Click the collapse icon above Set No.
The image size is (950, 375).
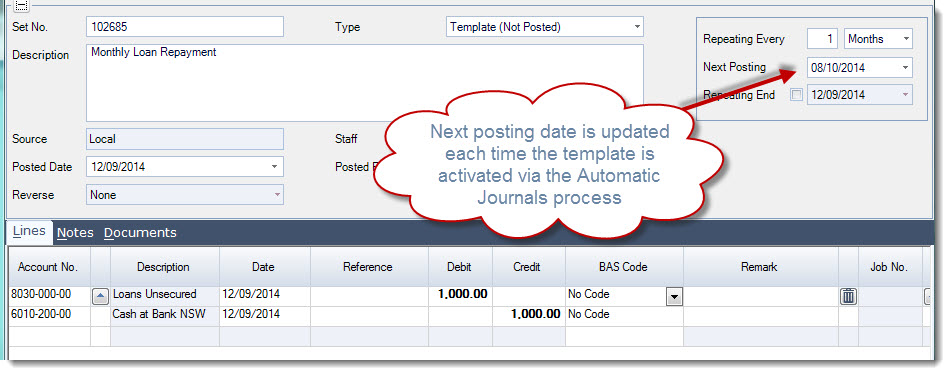pos(20,5)
